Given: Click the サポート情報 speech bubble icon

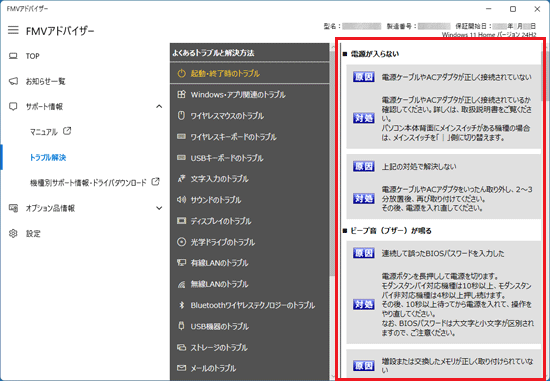Looking at the screenshot, I should point(13,107).
